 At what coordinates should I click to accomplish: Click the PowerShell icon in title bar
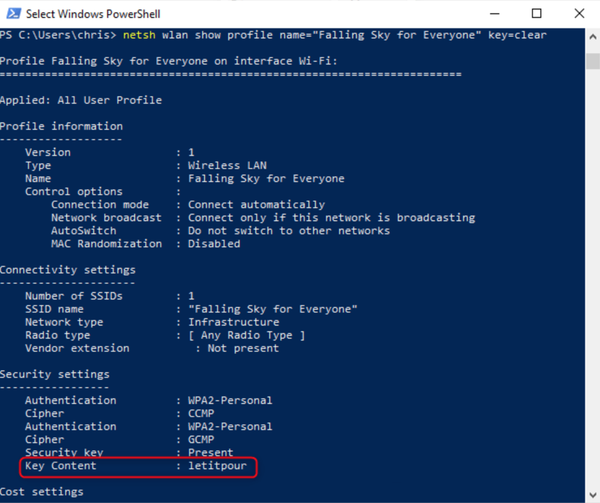(13, 12)
